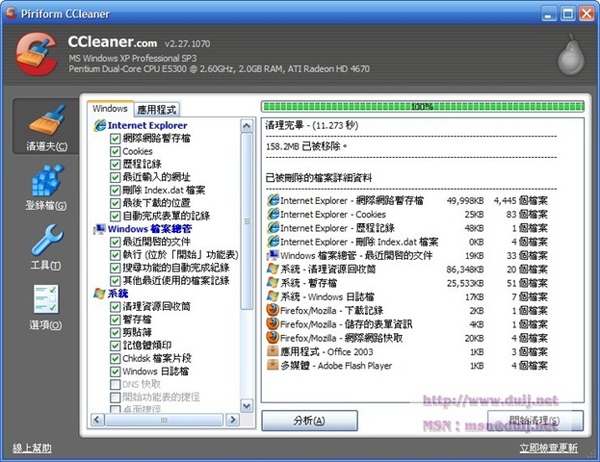This screenshot has width=600, height=462.
Task: Uncheck IE 歷程記錄 checkbox
Action: 115,165
